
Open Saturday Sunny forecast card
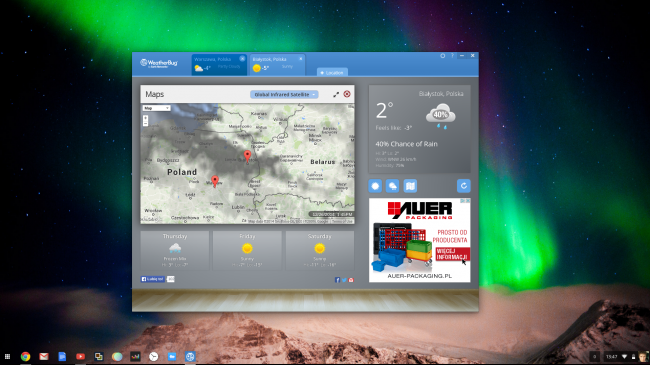point(320,250)
